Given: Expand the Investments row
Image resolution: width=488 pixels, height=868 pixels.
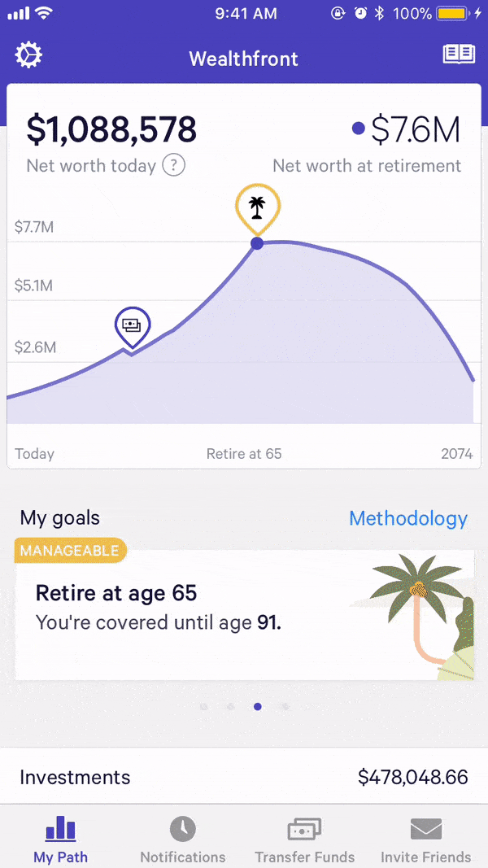Looking at the screenshot, I should [244, 777].
